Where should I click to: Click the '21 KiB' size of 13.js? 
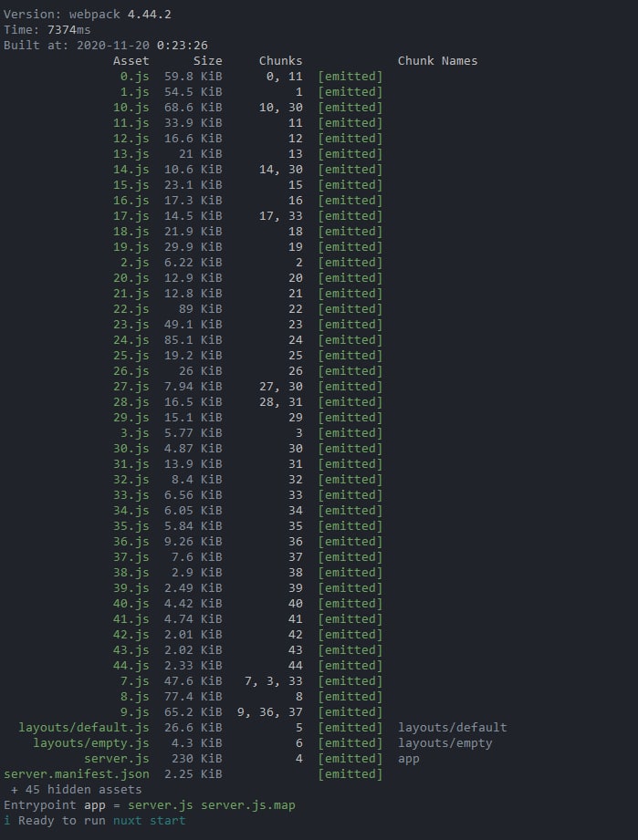coord(201,154)
